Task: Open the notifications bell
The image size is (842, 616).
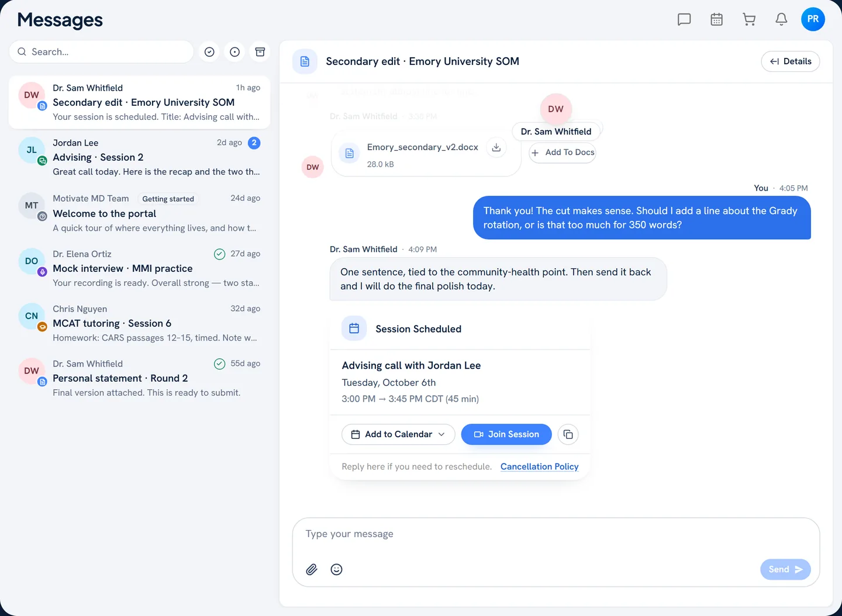Action: (x=781, y=19)
